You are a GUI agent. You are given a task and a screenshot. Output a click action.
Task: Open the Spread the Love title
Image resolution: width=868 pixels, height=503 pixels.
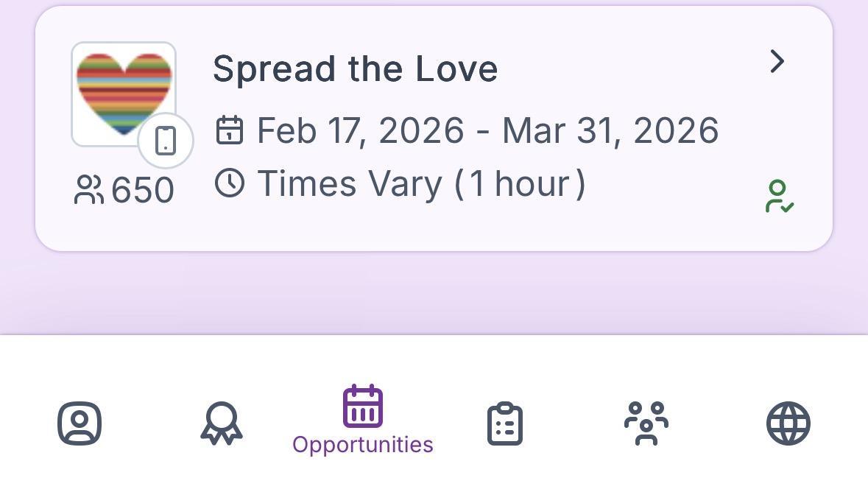click(355, 69)
